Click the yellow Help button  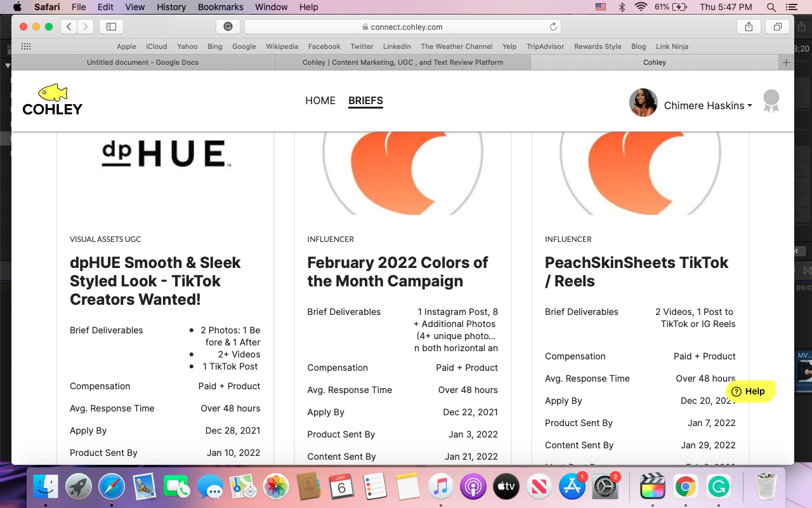point(750,391)
